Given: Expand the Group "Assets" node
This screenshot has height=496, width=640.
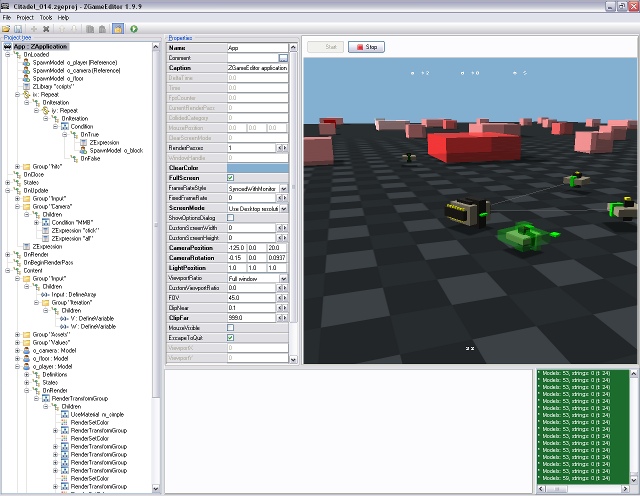Looking at the screenshot, I should click(17, 335).
